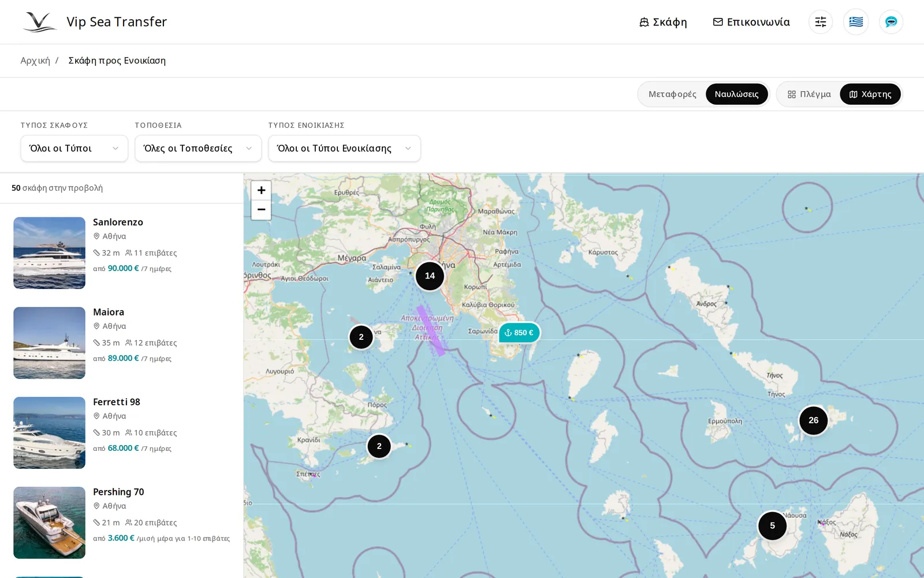The height and width of the screenshot is (578, 924).
Task: Click the 50 σκάφη στην προβολή count
Action: click(x=57, y=188)
